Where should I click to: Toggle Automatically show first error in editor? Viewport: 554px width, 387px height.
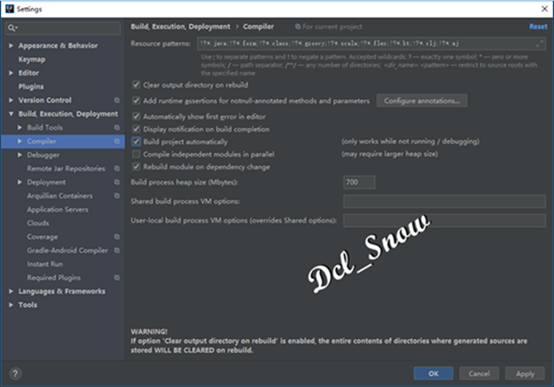pos(136,116)
